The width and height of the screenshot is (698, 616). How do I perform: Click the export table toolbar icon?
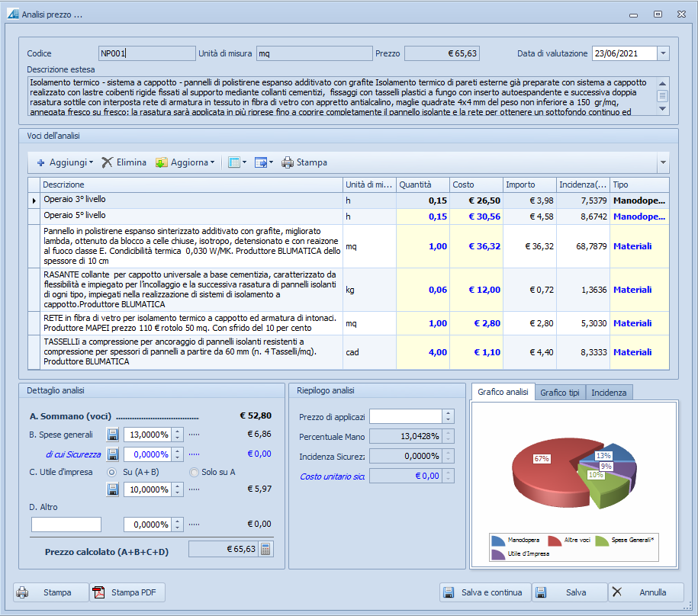tap(260, 163)
